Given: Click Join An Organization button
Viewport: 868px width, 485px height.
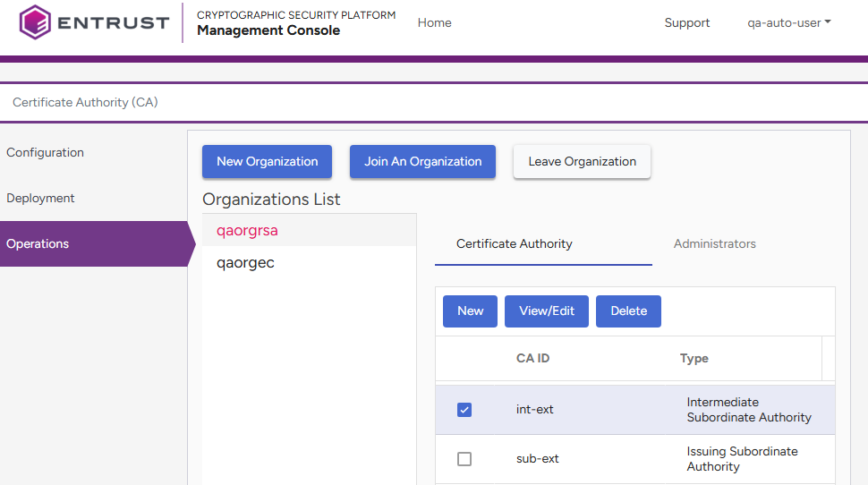Looking at the screenshot, I should coord(422,162).
